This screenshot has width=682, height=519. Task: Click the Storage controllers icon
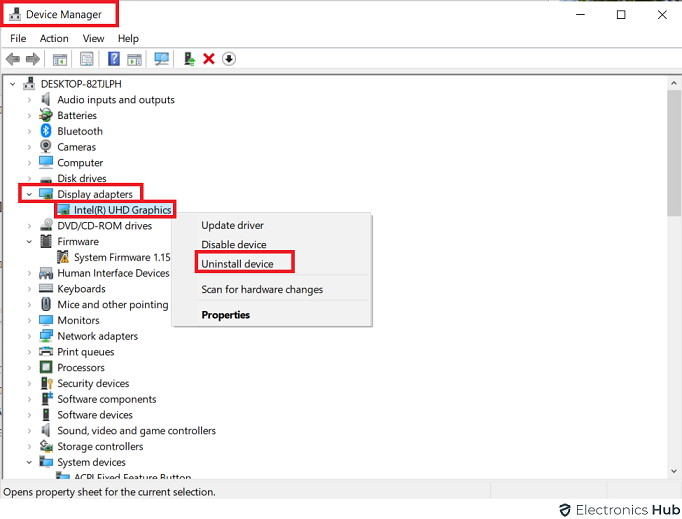click(46, 446)
